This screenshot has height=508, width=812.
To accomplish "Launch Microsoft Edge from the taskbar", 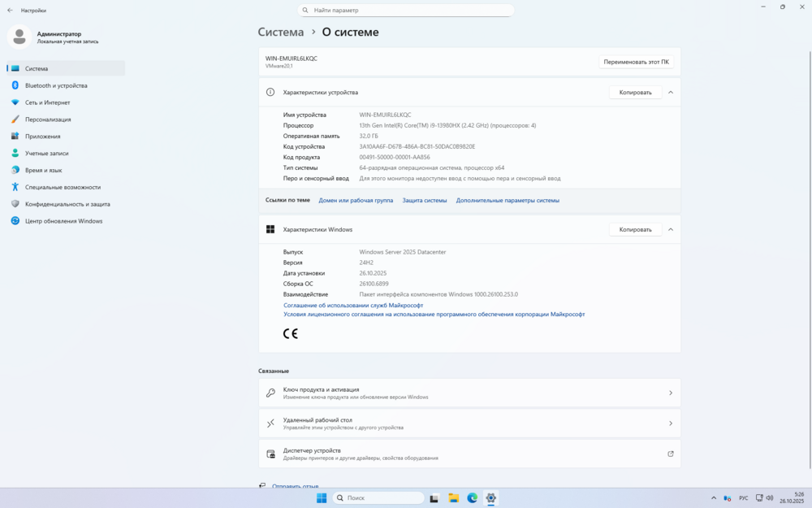I will coord(472,497).
